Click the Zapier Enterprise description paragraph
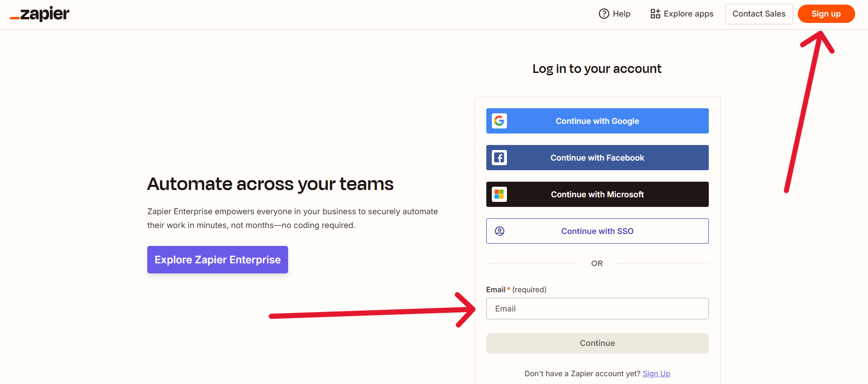Image resolution: width=868 pixels, height=384 pixels. (293, 218)
